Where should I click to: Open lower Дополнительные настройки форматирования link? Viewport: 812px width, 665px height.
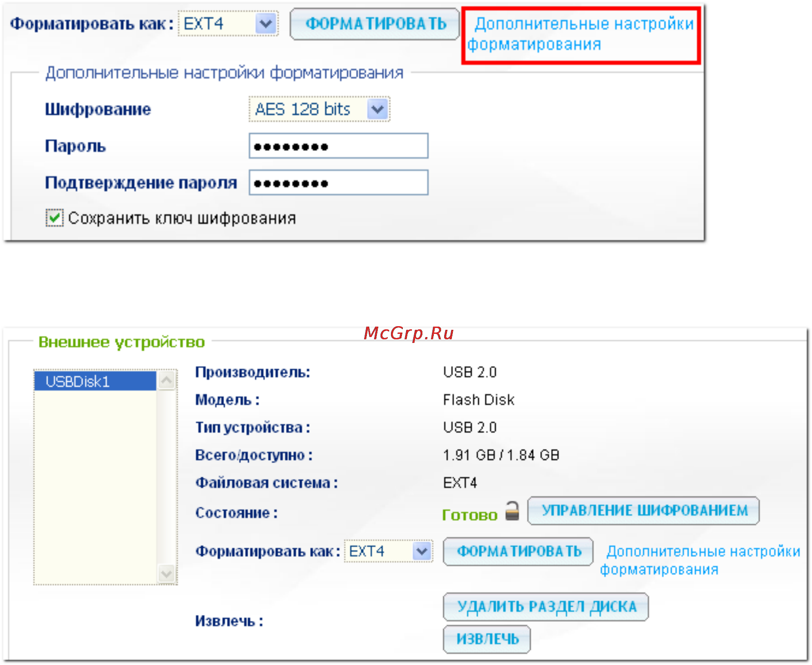tap(700, 560)
